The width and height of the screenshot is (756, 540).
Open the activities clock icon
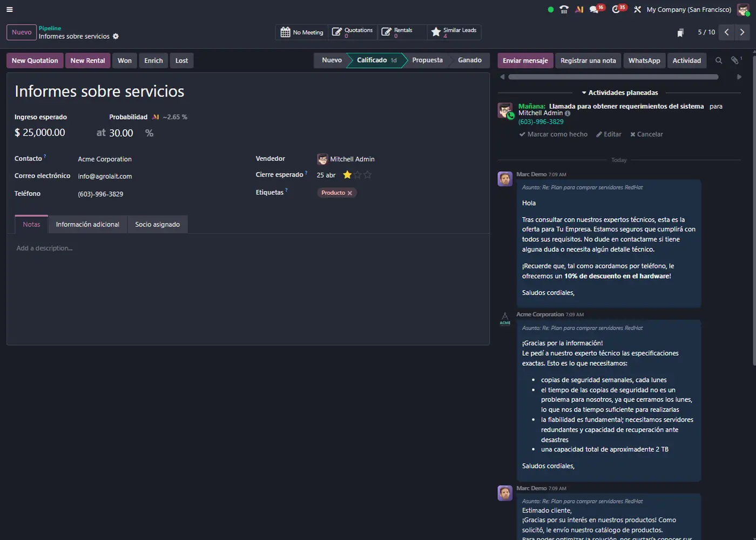coord(616,9)
